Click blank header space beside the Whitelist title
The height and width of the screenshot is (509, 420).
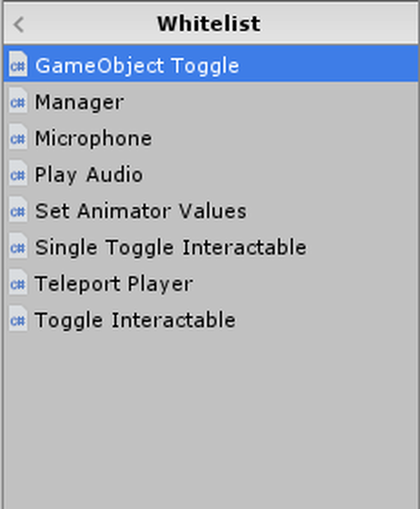pos(339,24)
